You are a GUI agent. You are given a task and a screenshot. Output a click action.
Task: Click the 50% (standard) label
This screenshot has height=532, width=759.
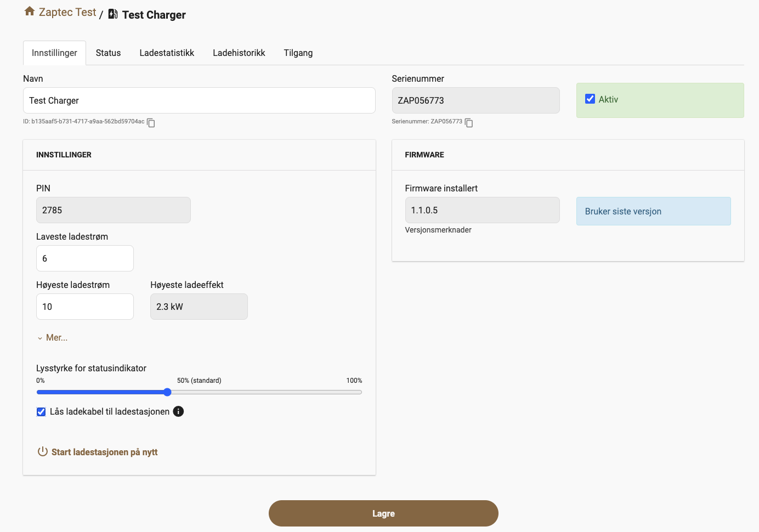[199, 381]
